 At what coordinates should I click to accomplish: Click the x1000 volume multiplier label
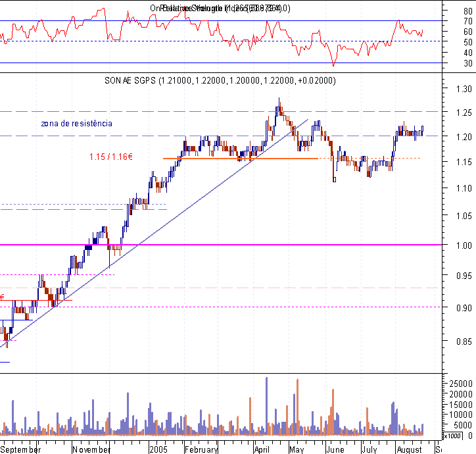[x=452, y=436]
